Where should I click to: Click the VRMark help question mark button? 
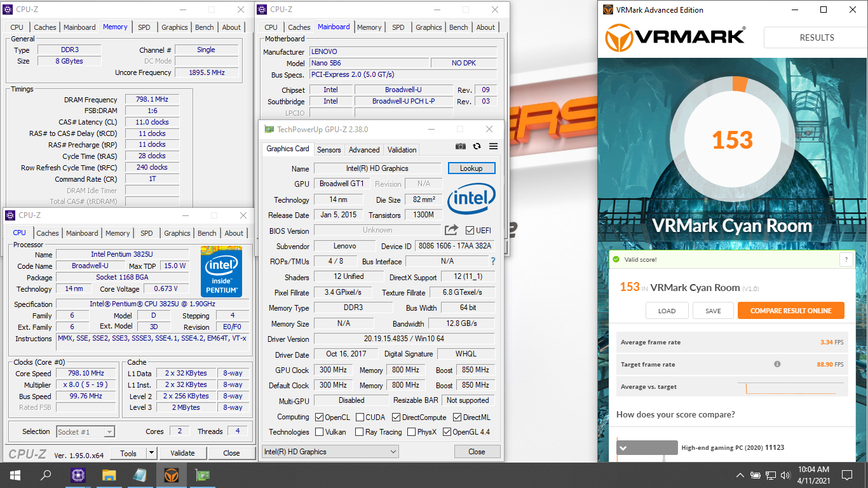click(x=846, y=259)
